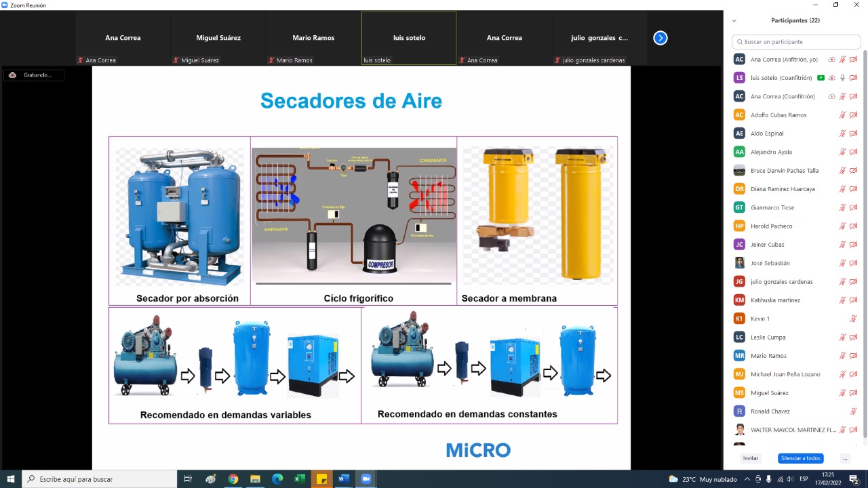Image resolution: width=868 pixels, height=488 pixels.
Task: Click Adolfo Cubas Ramos muted microphone icon
Action: click(843, 115)
